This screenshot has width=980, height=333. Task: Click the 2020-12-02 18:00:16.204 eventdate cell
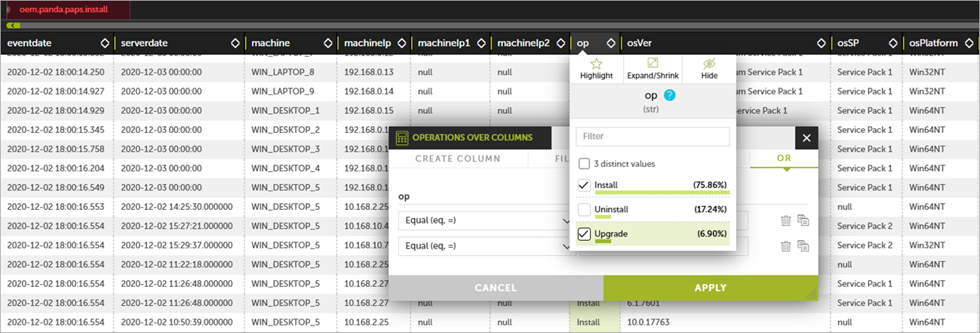[x=56, y=168]
